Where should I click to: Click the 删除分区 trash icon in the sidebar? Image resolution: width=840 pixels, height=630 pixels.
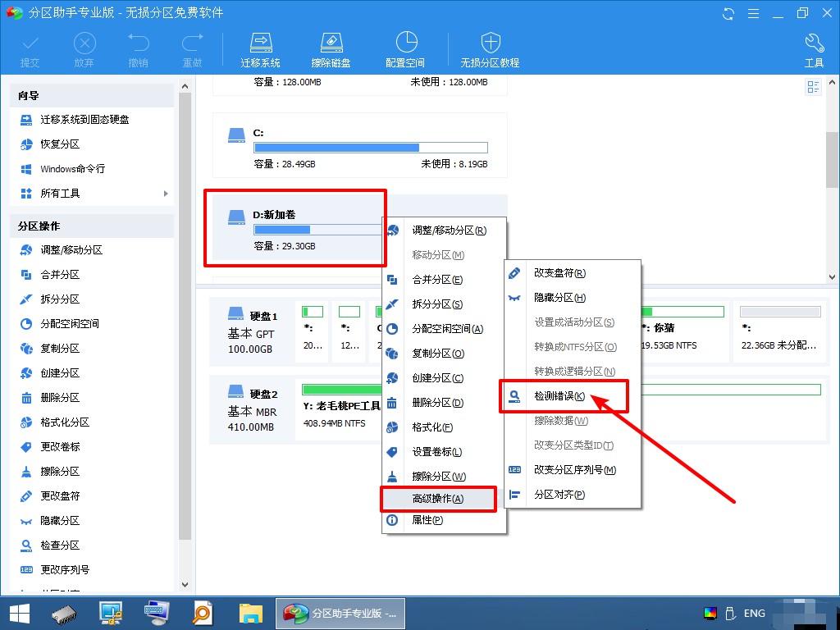click(25, 398)
